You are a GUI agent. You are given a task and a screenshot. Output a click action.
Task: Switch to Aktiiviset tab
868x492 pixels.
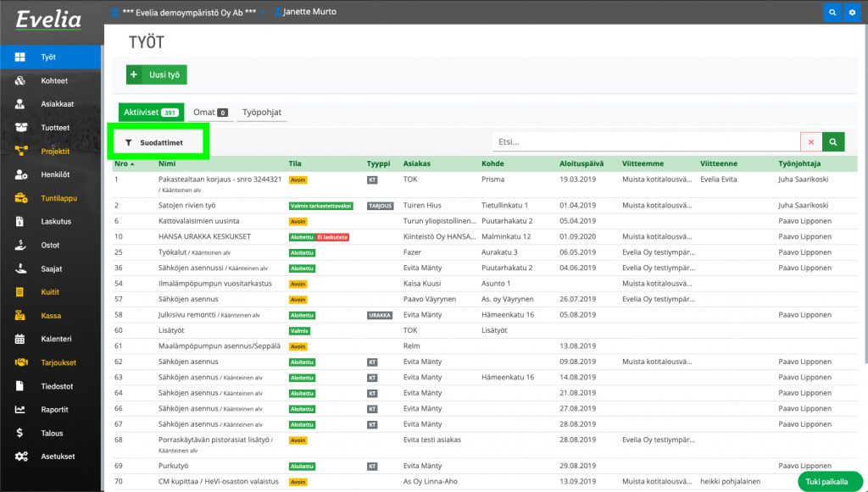(151, 113)
